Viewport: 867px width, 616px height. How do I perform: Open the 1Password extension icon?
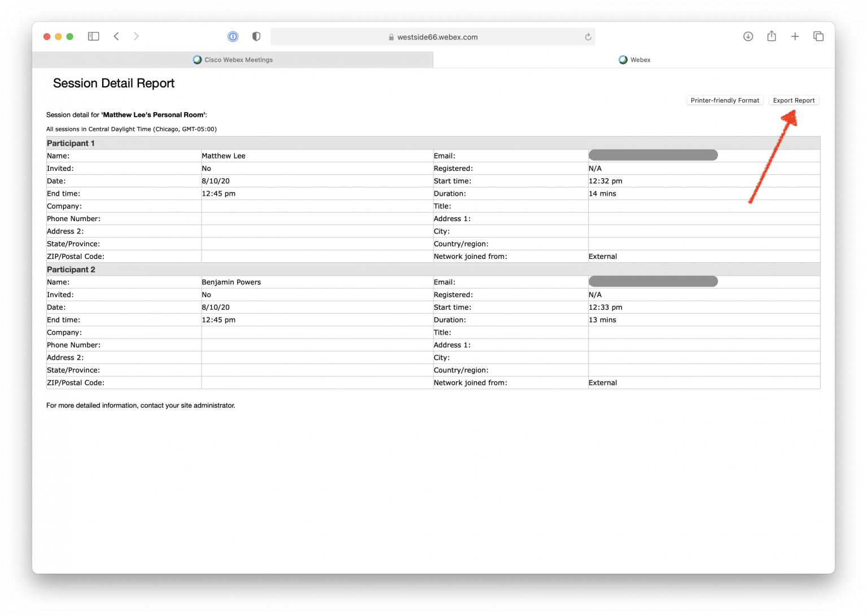point(233,36)
